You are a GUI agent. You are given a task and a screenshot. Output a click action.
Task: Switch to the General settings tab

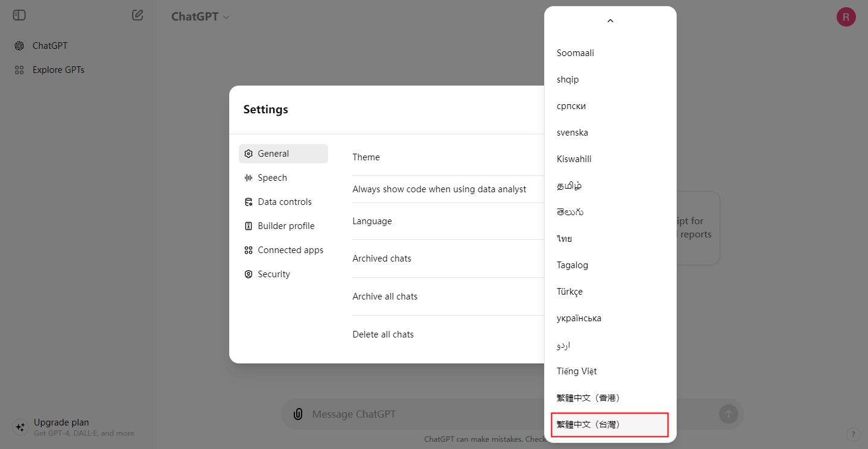pos(284,154)
